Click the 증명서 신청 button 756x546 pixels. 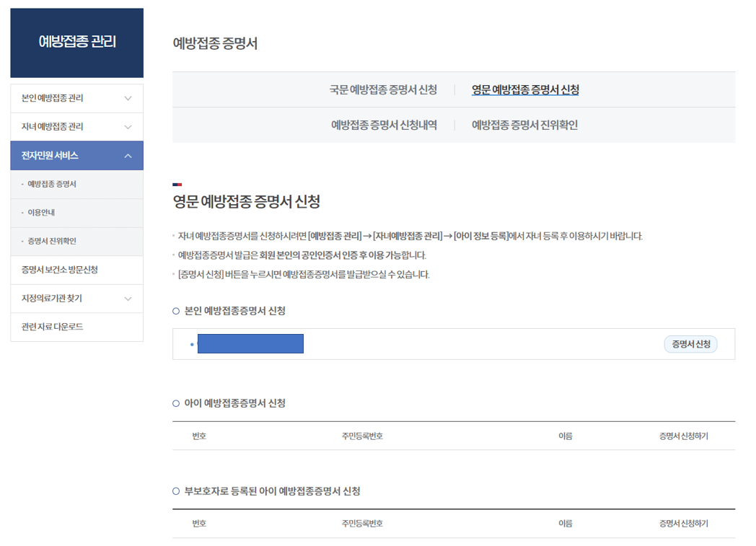coord(690,344)
